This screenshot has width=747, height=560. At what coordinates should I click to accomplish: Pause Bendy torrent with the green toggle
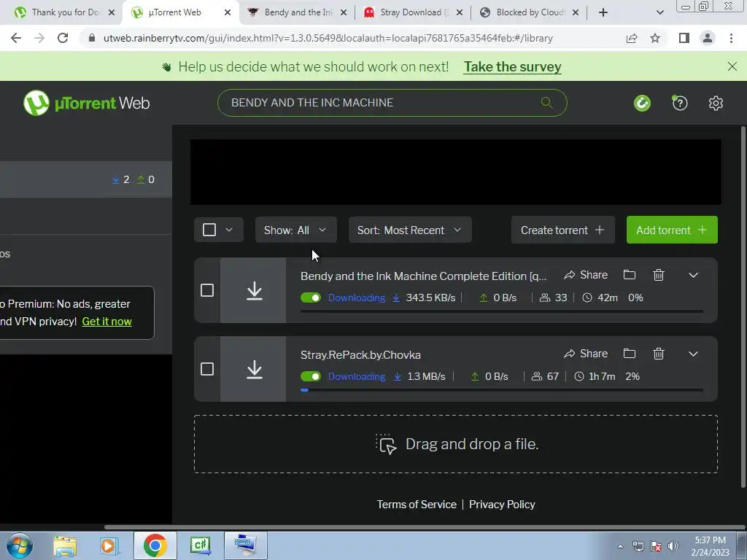311,297
